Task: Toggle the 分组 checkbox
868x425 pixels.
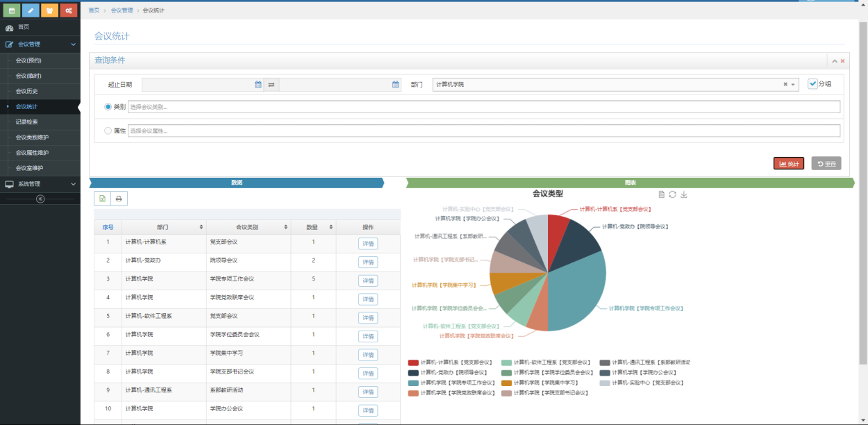Action: pyautogui.click(x=812, y=84)
